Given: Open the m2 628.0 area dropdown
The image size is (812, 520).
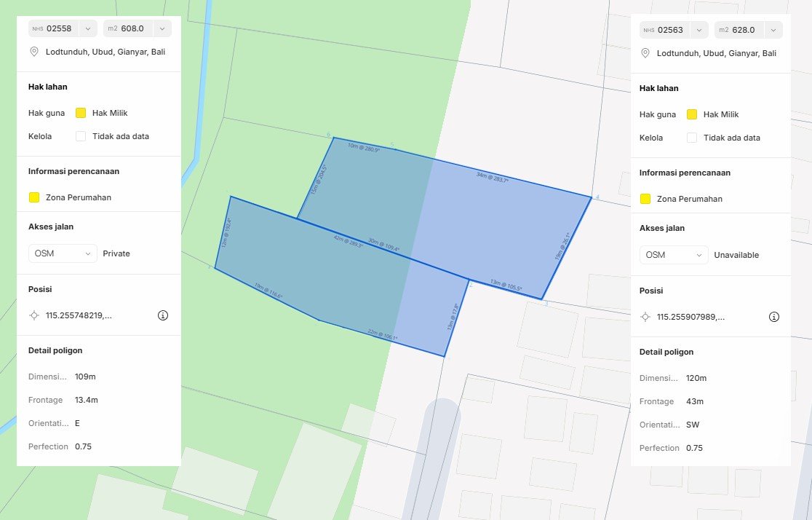Looking at the screenshot, I should [747, 30].
